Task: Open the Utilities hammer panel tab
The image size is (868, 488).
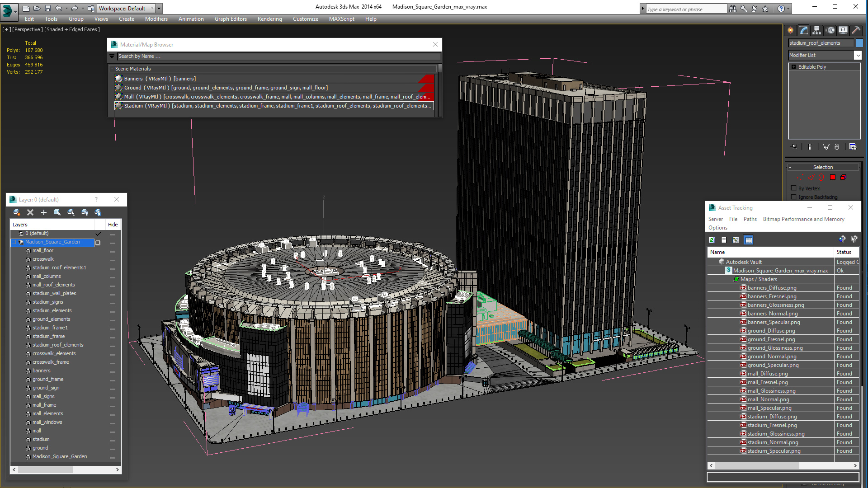Action: tap(856, 30)
